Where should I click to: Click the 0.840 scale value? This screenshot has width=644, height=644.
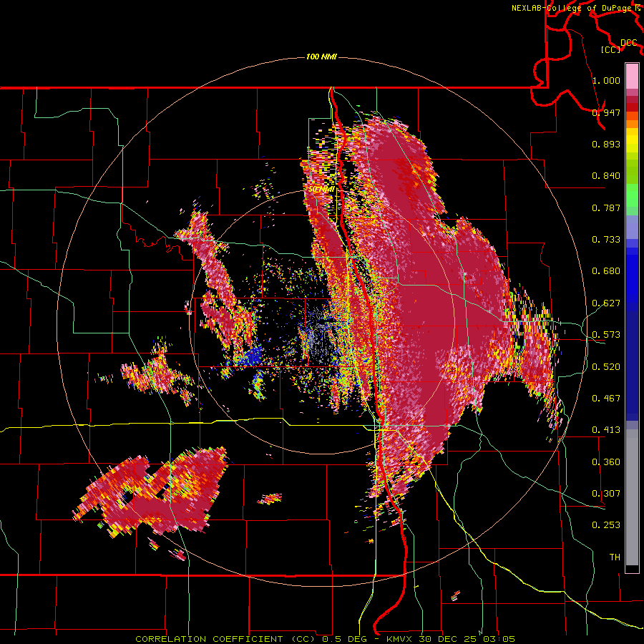[606, 176]
